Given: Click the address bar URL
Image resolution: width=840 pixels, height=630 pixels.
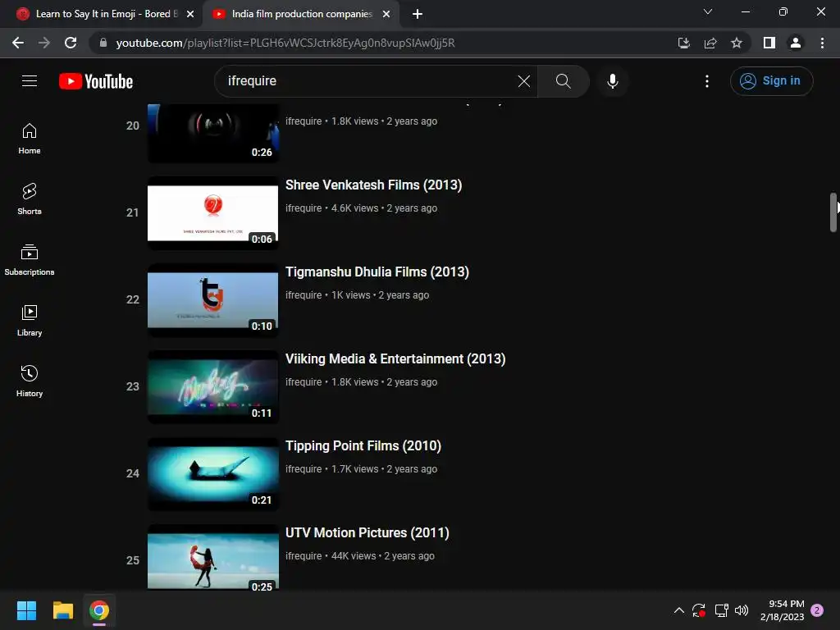Looking at the screenshot, I should [285, 43].
